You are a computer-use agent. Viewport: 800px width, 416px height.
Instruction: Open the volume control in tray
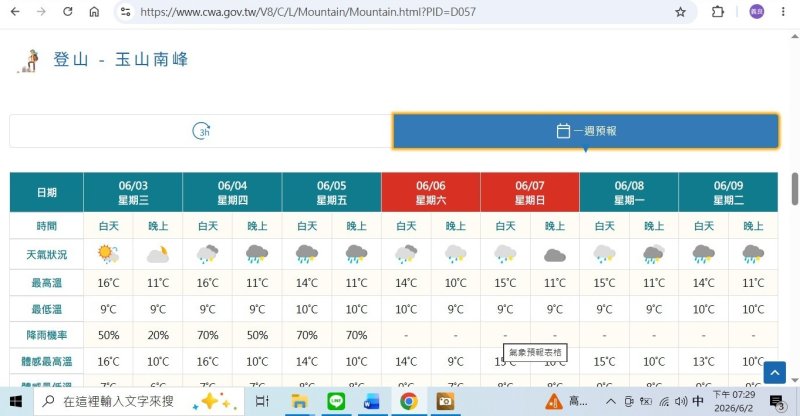click(681, 402)
